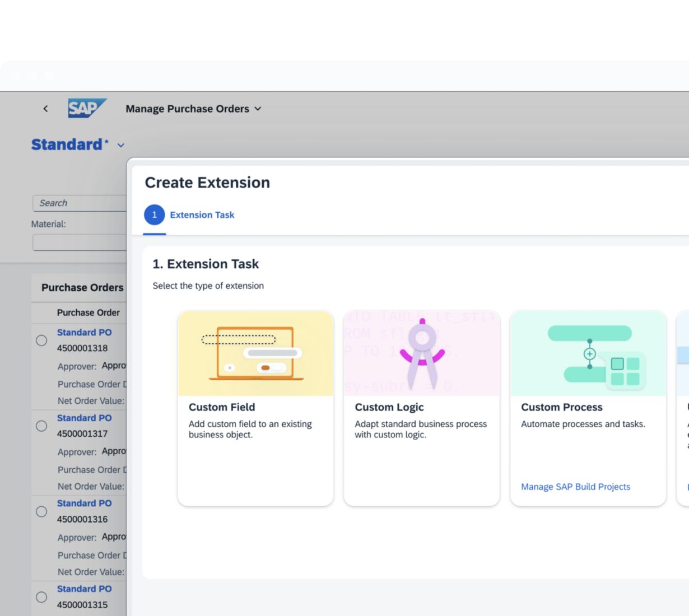Open Standard PO 4500001317 link
Screen dimensions: 689x616
84,418
